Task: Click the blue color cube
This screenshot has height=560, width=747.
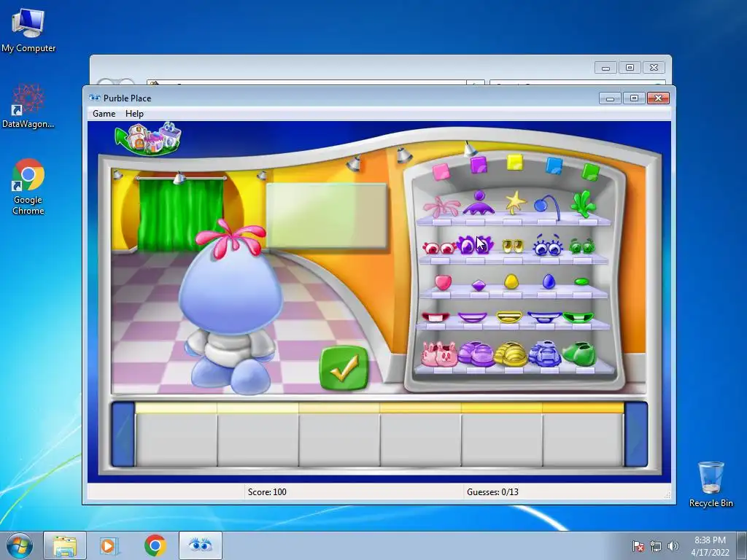Action: point(554,166)
